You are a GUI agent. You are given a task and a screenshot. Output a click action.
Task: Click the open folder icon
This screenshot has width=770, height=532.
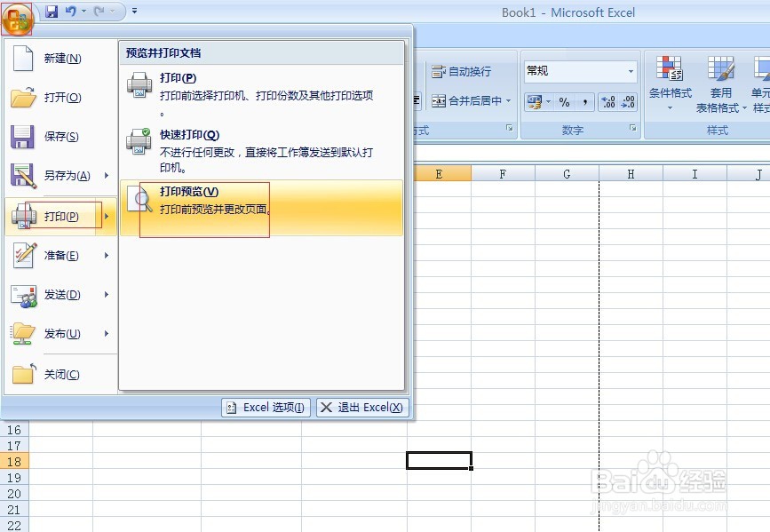pos(23,98)
